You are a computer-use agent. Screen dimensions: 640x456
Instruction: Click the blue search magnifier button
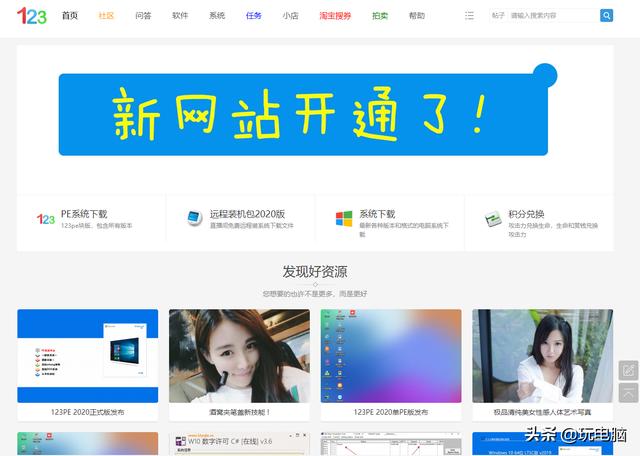tap(606, 16)
